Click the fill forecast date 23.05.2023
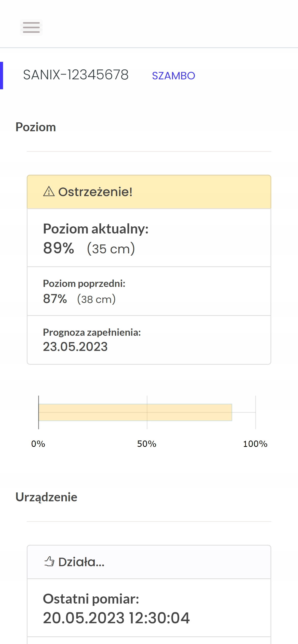The width and height of the screenshot is (298, 644). pyautogui.click(x=75, y=346)
